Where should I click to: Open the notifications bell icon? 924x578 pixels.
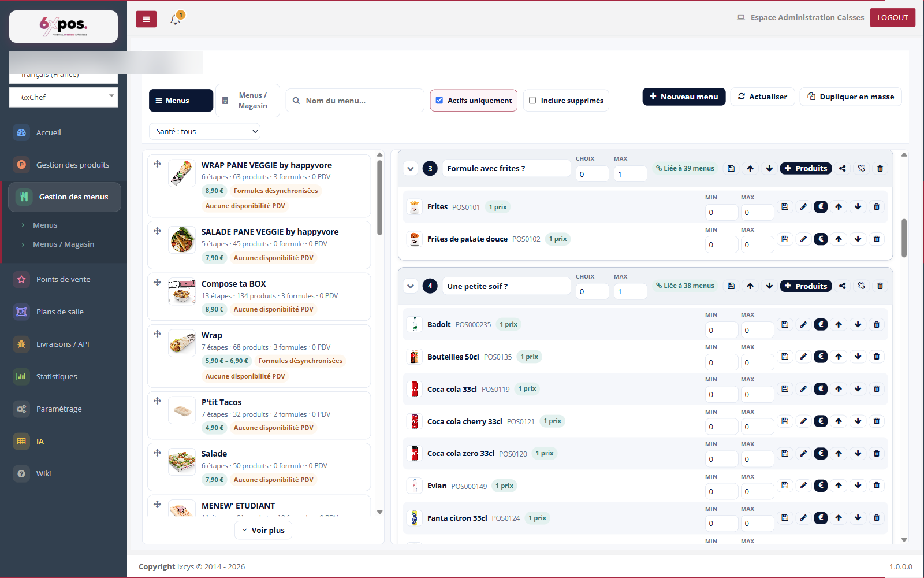point(176,19)
